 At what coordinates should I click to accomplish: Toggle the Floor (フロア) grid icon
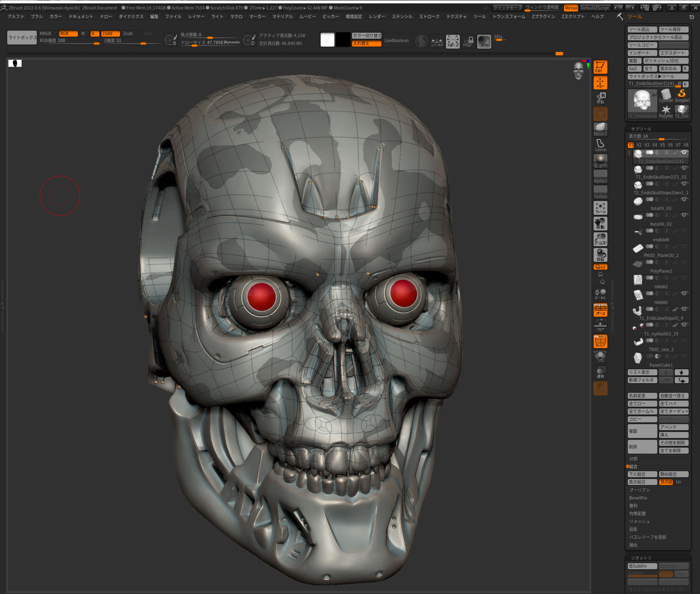point(600,326)
